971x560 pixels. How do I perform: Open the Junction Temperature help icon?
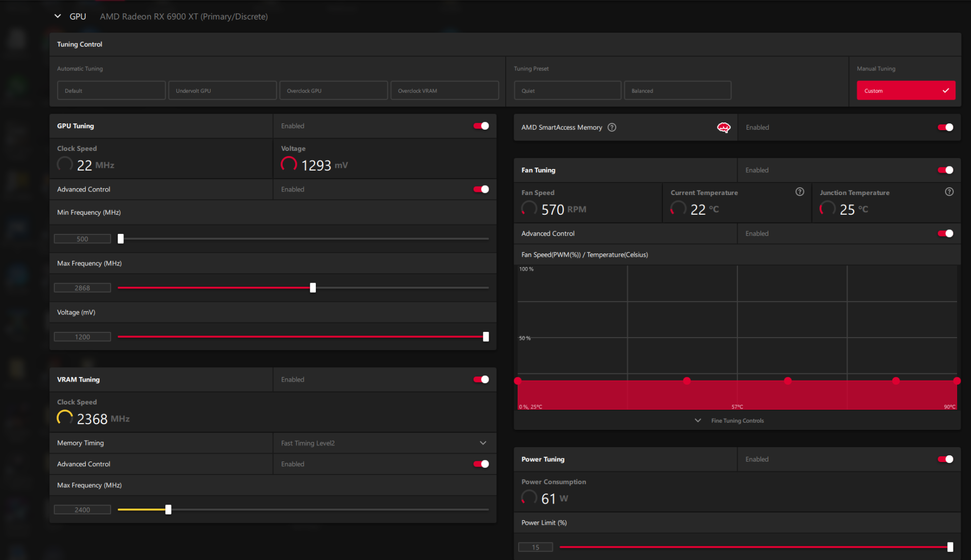(x=949, y=192)
